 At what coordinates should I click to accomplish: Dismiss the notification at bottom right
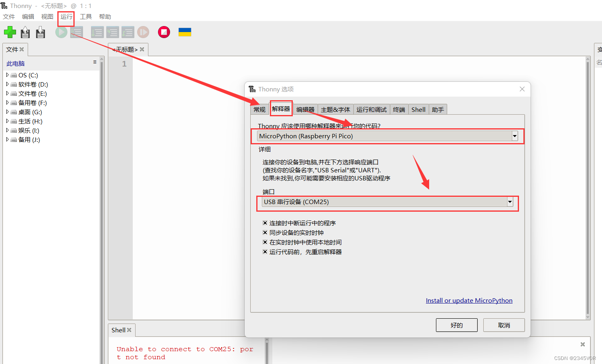pos(583,344)
